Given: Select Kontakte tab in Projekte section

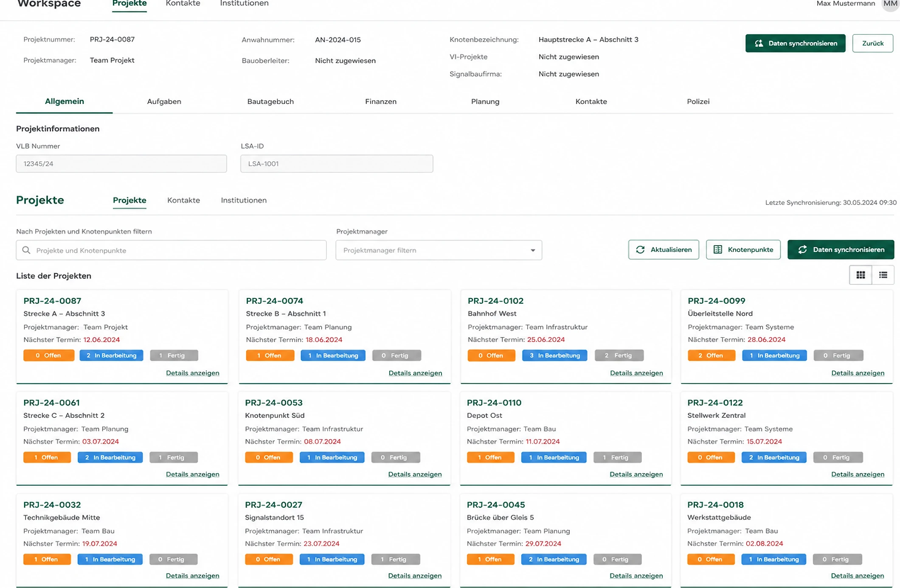Looking at the screenshot, I should coord(183,200).
